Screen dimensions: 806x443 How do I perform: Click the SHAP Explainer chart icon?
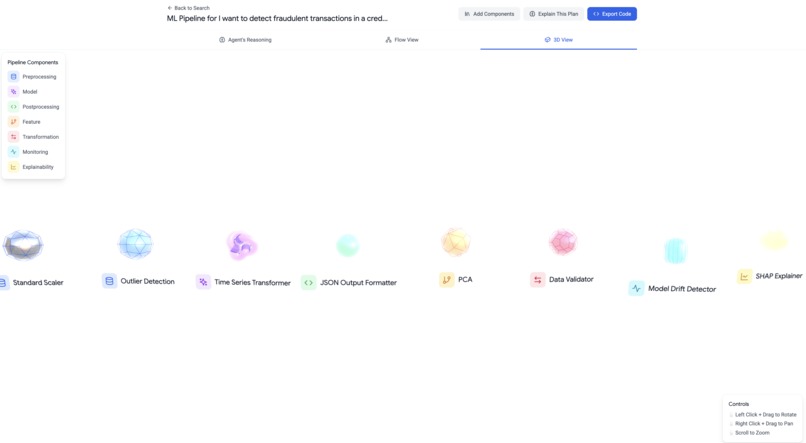click(744, 276)
